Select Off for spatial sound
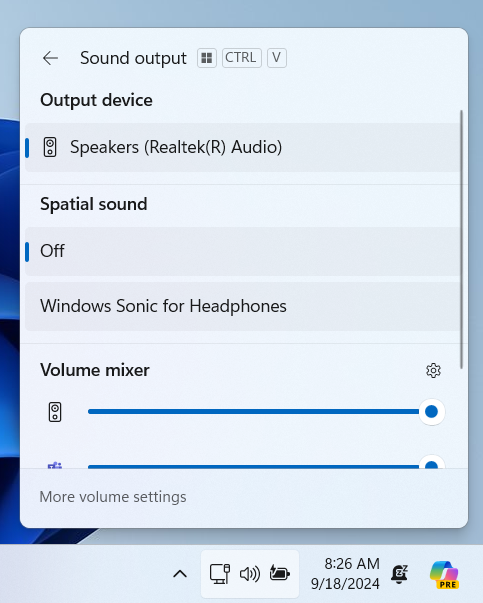 click(243, 251)
